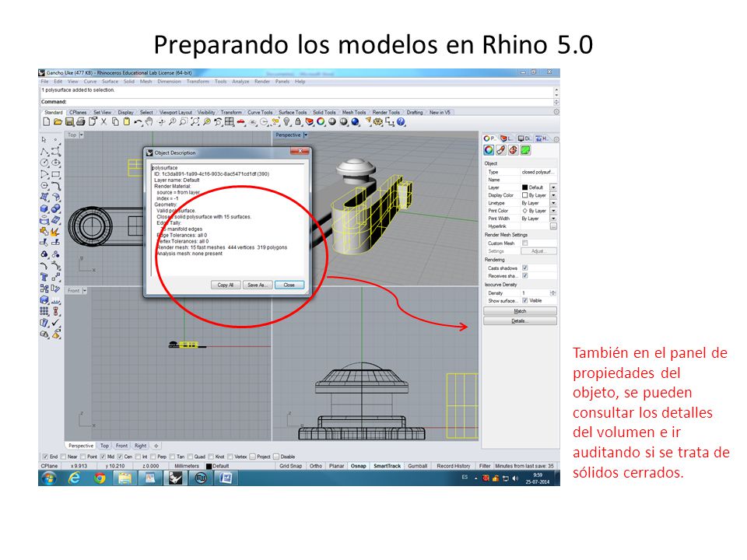Click the Command input line
Viewport: 747px width, 560px height.
click(298, 101)
